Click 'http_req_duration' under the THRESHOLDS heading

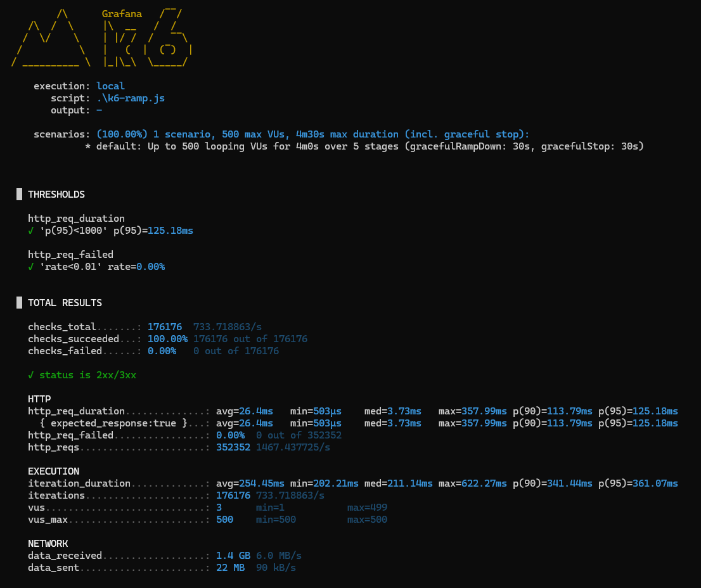click(x=76, y=219)
